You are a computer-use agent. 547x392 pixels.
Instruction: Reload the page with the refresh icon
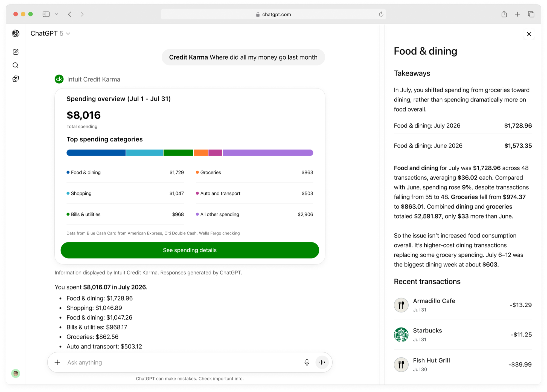(381, 14)
